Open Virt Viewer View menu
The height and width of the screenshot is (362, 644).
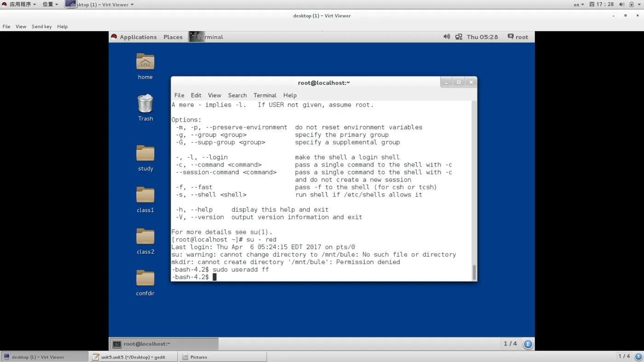click(21, 26)
